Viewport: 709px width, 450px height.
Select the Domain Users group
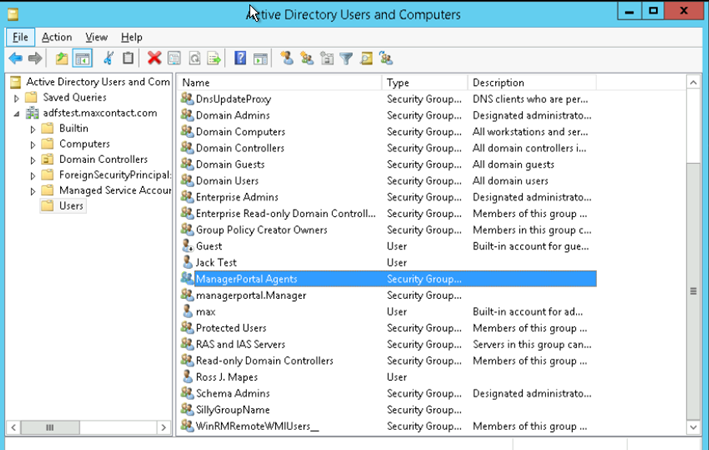[x=388, y=180]
